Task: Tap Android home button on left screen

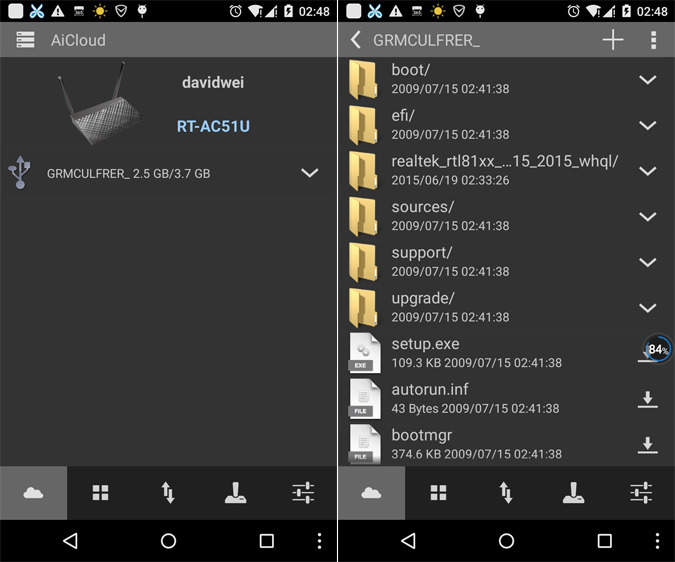Action: point(168,540)
